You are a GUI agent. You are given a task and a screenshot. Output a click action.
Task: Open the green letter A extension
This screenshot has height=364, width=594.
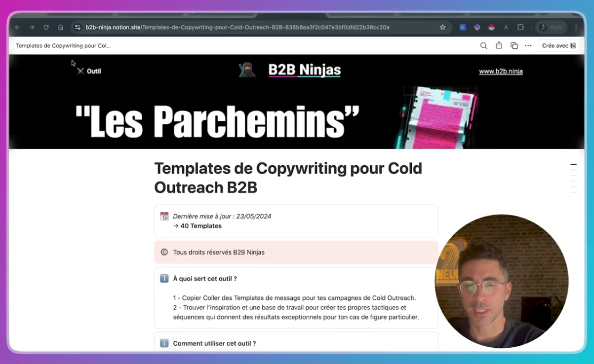point(506,28)
